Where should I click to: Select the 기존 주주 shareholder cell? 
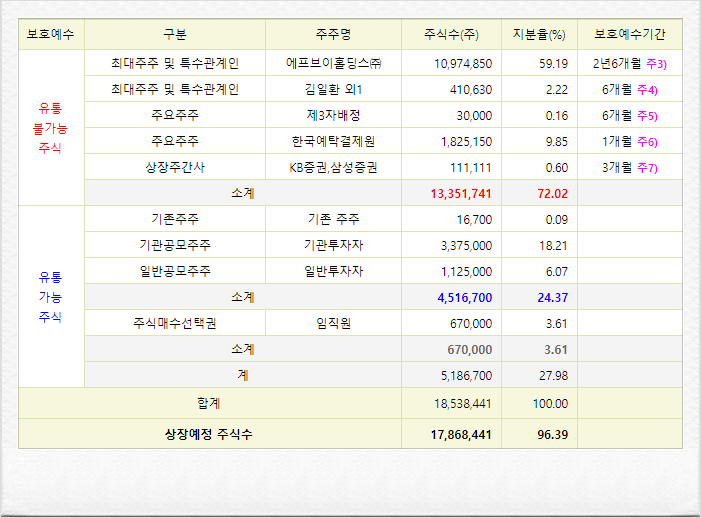click(x=333, y=219)
